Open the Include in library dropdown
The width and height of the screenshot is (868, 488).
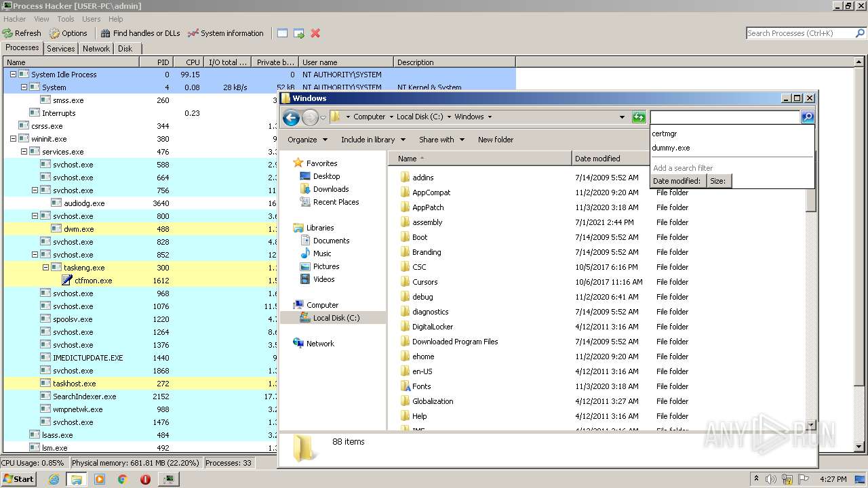coord(373,140)
